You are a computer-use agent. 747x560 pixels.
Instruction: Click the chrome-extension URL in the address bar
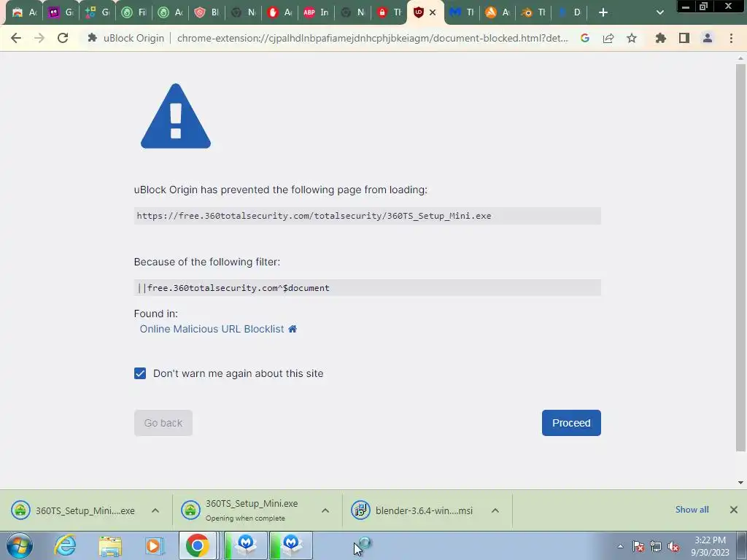[x=373, y=38]
